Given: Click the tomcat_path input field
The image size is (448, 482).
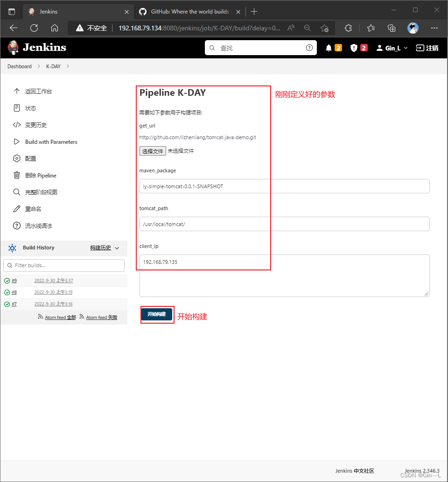Looking at the screenshot, I should click(284, 224).
